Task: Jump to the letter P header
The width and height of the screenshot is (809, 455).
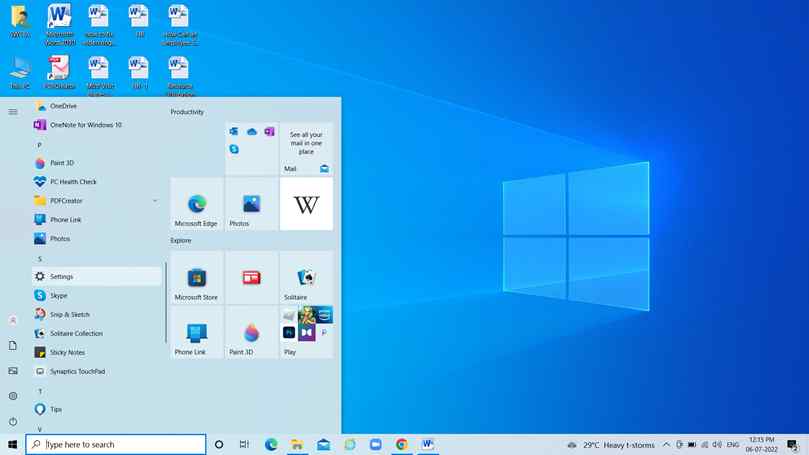Action: point(39,145)
